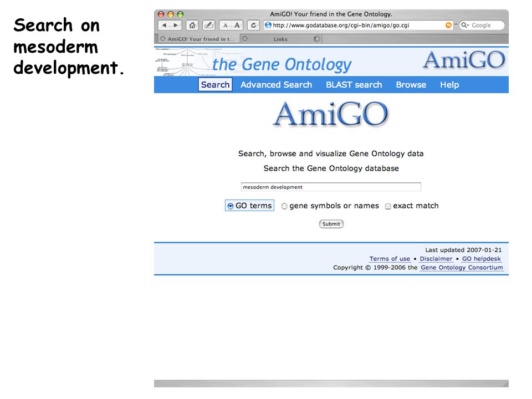Click the orange RSS/snapback icon in address bar

(x=448, y=25)
